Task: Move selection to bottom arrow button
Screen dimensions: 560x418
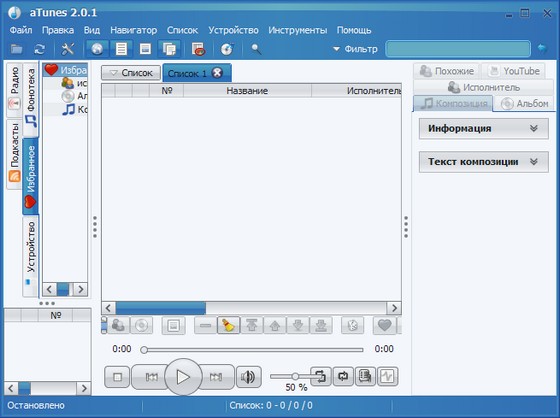Action: [x=321, y=325]
